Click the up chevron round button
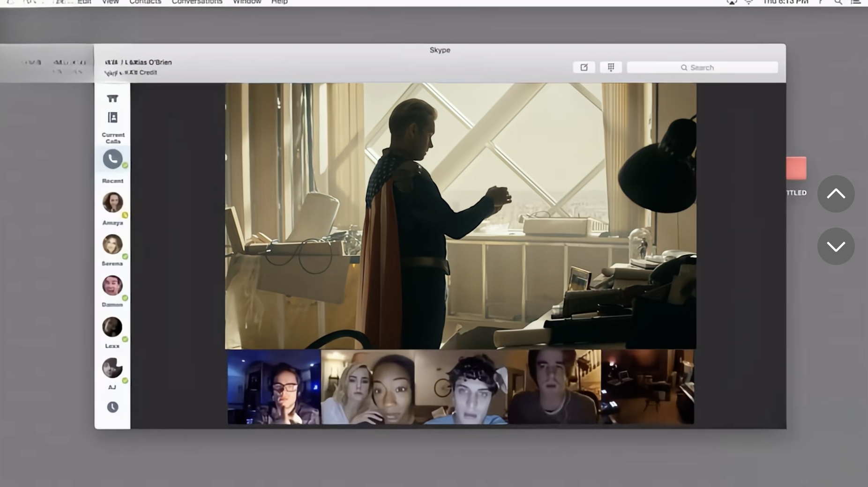868x487 pixels. click(836, 194)
